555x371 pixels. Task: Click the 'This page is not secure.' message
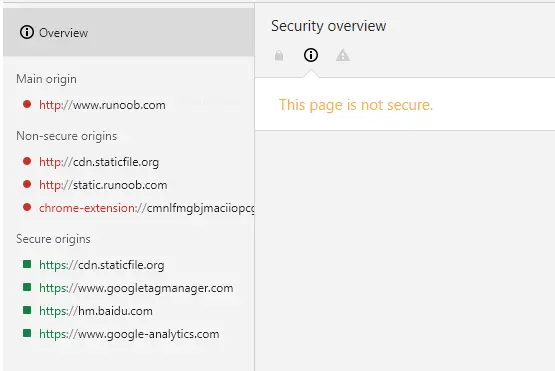(356, 105)
